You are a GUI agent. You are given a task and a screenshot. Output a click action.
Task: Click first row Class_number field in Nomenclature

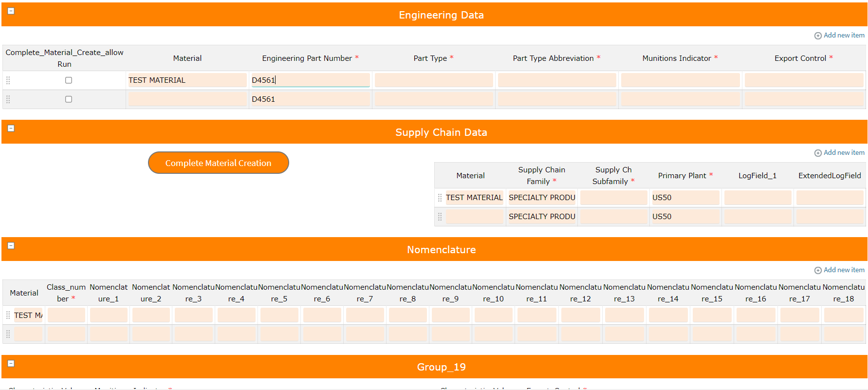coord(66,315)
